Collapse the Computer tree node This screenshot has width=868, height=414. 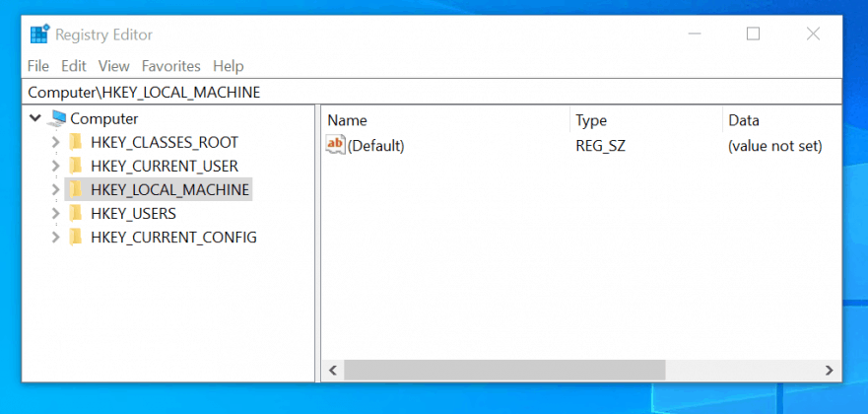tap(36, 118)
